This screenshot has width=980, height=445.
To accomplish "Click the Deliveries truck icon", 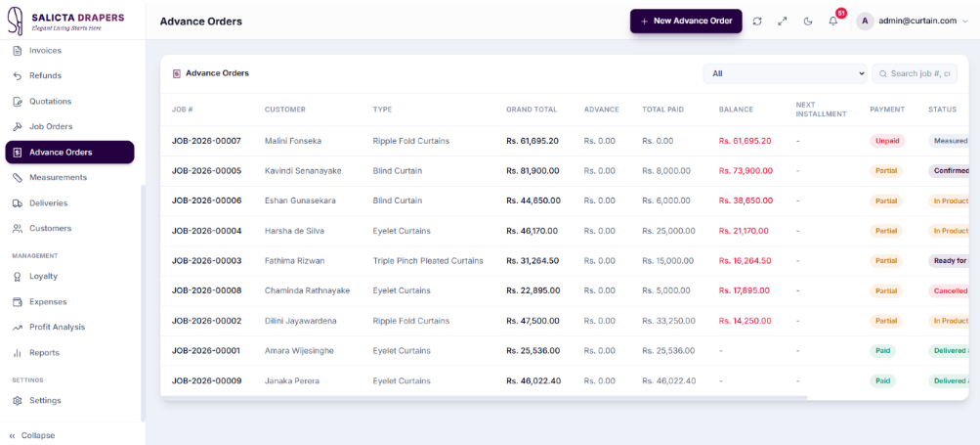I will [18, 202].
